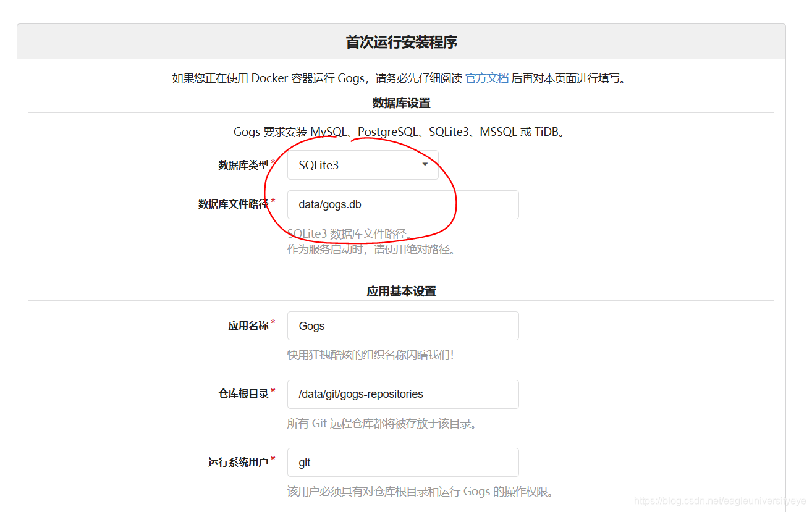The width and height of the screenshot is (812, 512).
Task: Focus the 数据库文件路径 field with data/gogs.db
Action: click(x=403, y=204)
